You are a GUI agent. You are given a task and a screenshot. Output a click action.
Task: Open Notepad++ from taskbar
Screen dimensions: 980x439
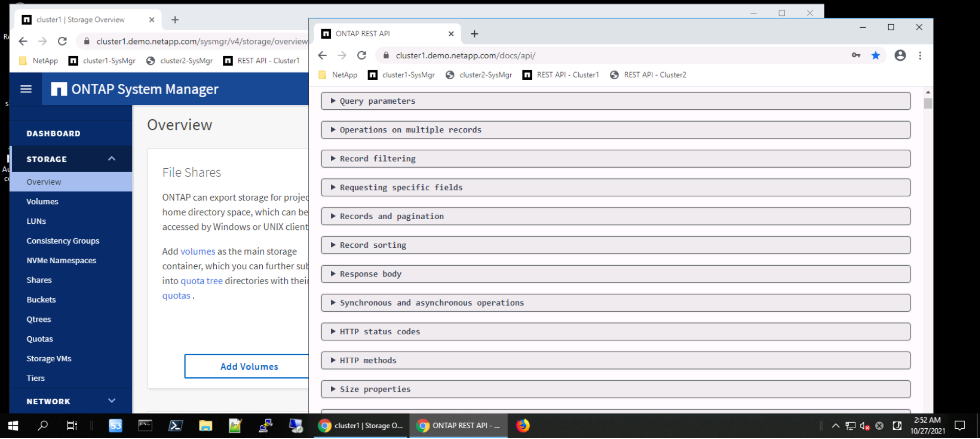235,425
